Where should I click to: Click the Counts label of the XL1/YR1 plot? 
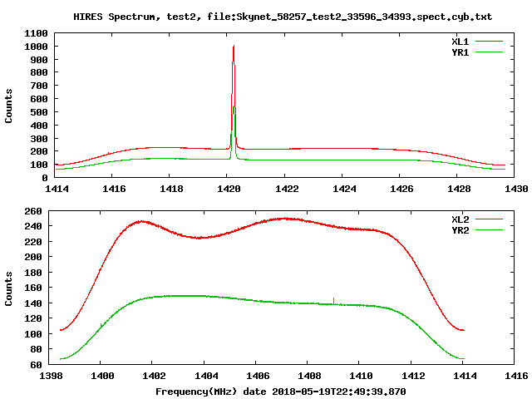[8, 106]
